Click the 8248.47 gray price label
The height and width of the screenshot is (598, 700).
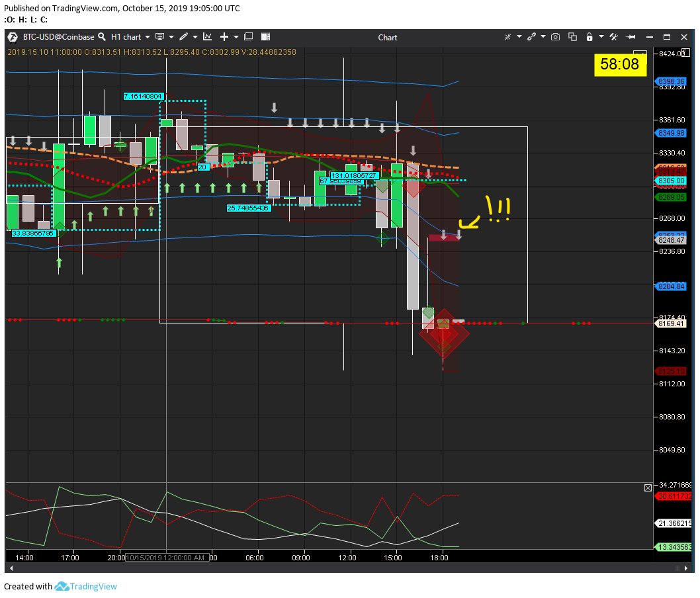[x=671, y=240]
